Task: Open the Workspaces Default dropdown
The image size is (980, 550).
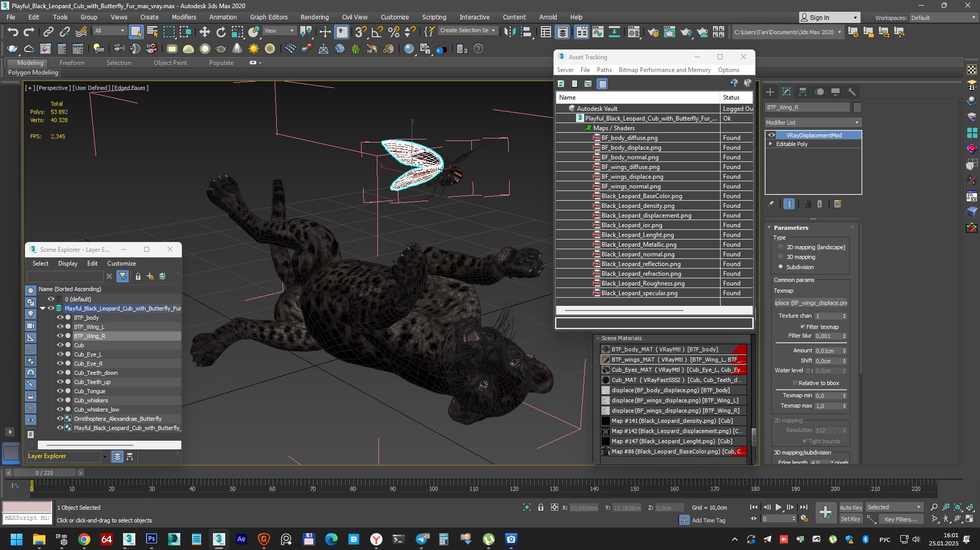Action: coord(943,17)
